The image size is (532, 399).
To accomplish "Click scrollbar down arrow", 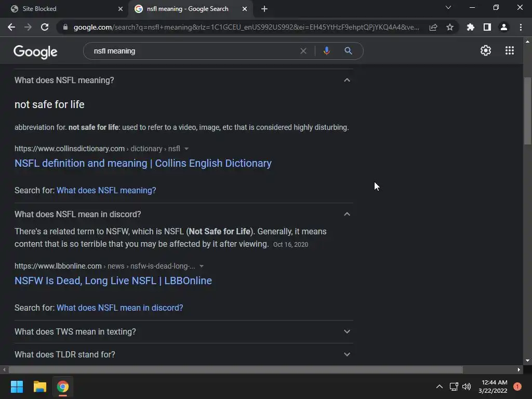I will click(527, 361).
